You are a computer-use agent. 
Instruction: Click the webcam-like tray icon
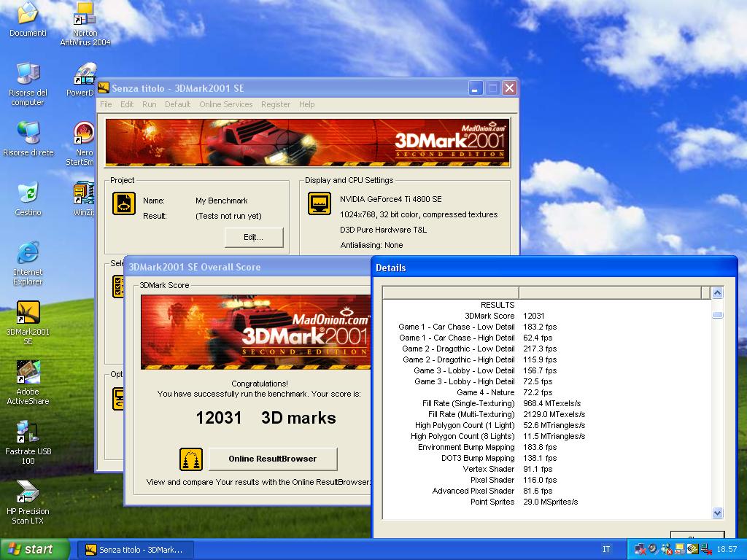653,548
